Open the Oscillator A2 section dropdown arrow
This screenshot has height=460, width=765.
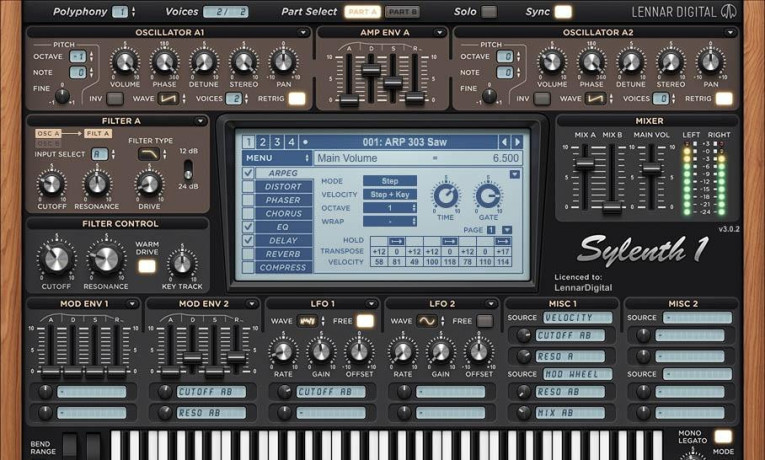click(x=730, y=33)
